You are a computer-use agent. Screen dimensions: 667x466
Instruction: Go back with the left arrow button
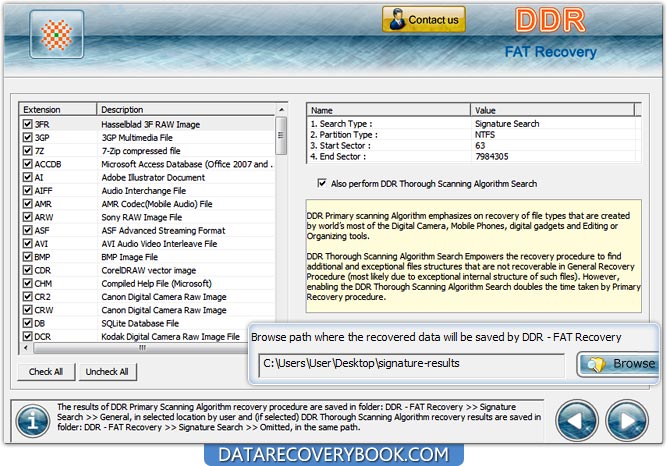click(577, 420)
